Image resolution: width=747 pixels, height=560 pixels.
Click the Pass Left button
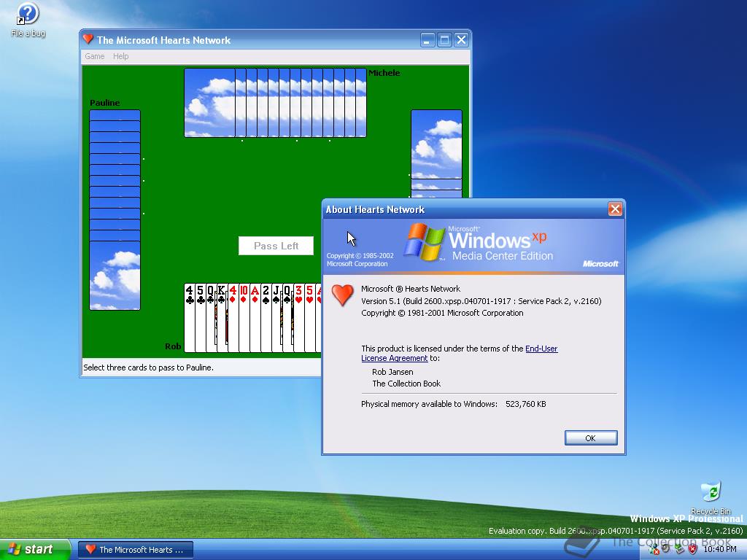276,246
